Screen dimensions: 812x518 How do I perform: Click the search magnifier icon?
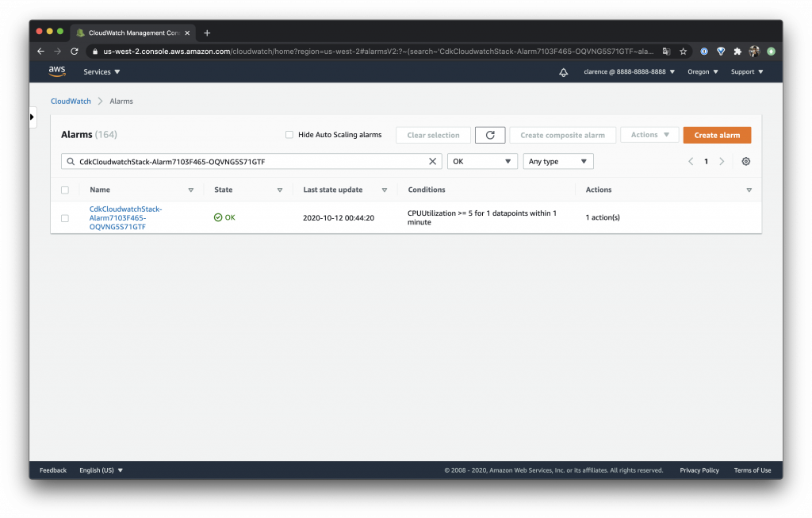(71, 162)
